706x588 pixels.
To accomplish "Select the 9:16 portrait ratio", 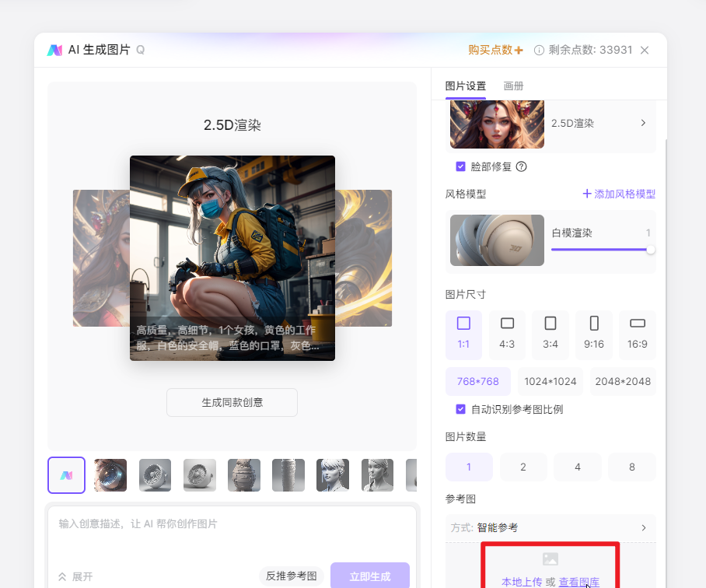I will point(594,334).
